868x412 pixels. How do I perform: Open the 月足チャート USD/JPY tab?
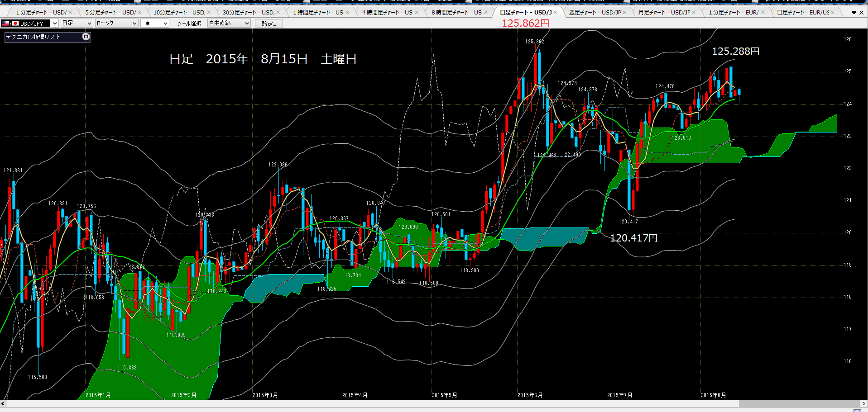664,12
